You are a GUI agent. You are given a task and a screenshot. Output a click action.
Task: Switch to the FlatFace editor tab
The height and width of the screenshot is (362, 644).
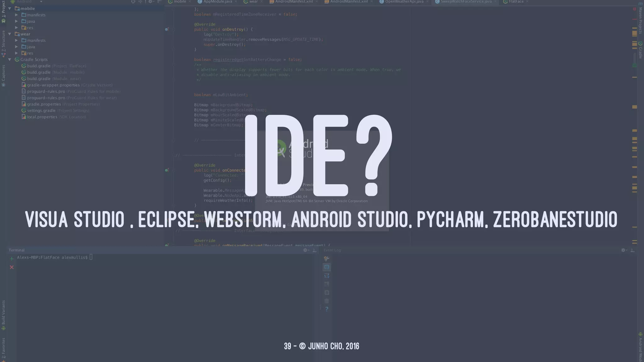(516, 2)
